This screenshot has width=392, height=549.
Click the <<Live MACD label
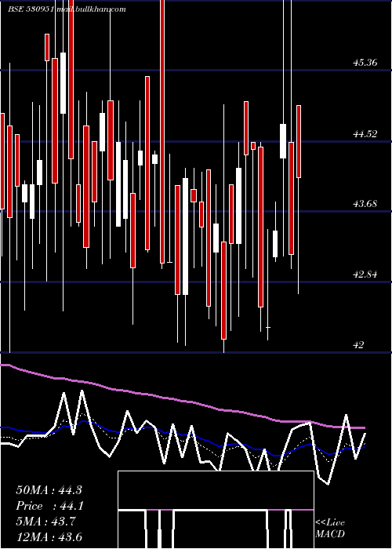(x=330, y=528)
